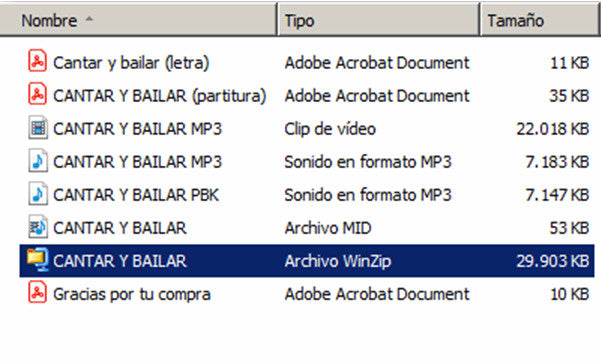Click the music note icon of 7.183 KB MP3
Viewport: 601px width, 362px height.
(x=38, y=161)
